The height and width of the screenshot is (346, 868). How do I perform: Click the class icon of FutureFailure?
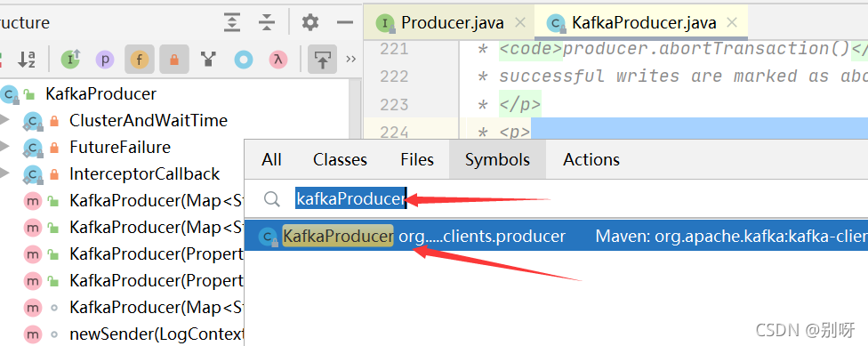33,148
